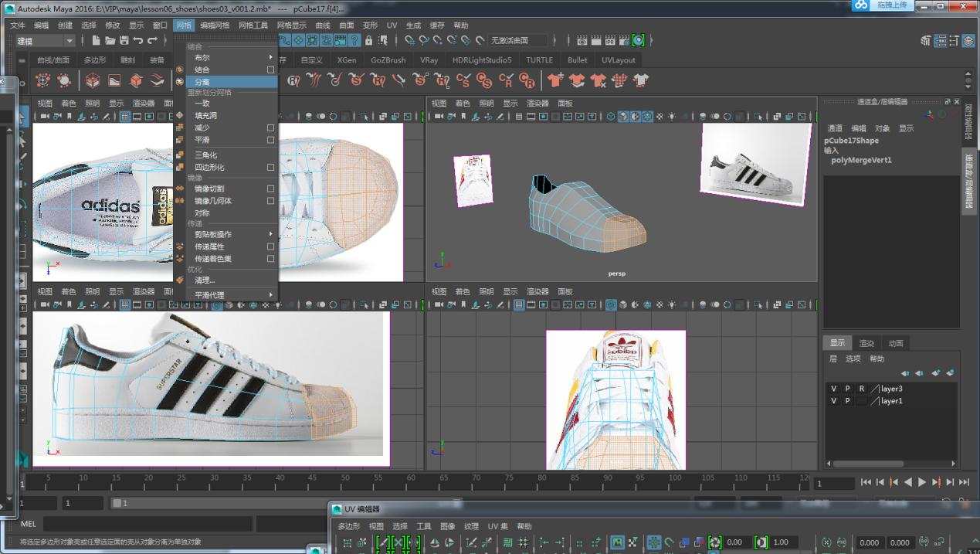Click the Open Scene folder icon
This screenshot has width=980, height=554.
(110, 40)
